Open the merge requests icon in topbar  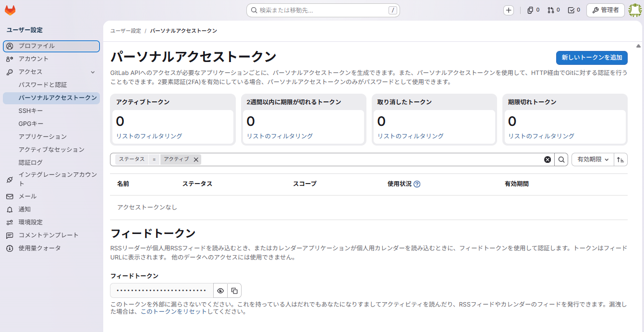click(551, 10)
